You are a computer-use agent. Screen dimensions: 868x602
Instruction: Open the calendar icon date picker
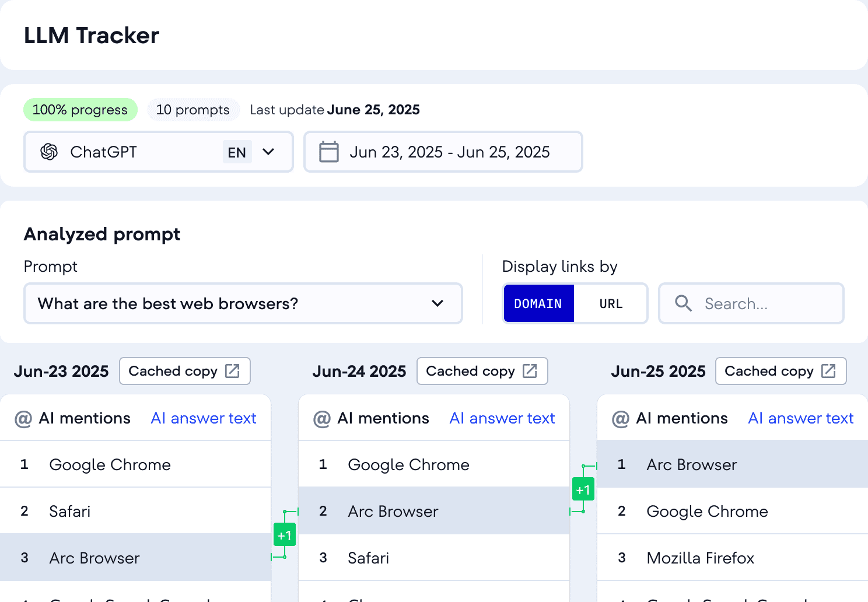click(329, 152)
